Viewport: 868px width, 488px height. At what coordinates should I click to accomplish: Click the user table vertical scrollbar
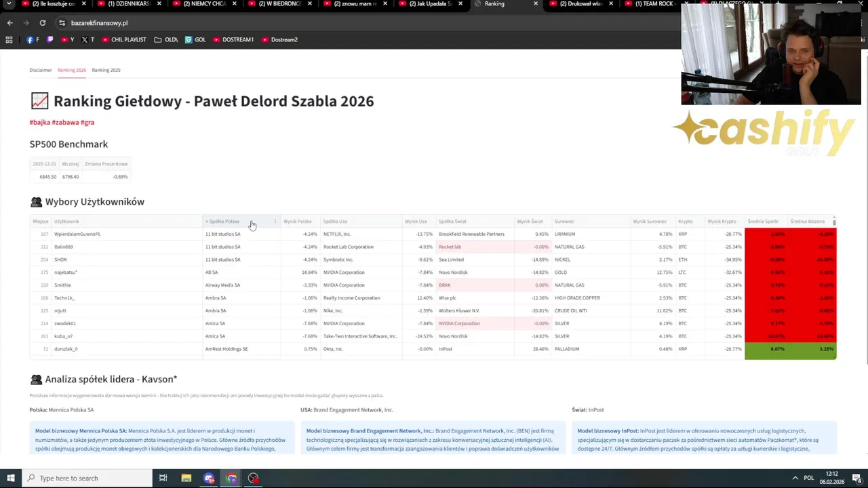tap(834, 222)
